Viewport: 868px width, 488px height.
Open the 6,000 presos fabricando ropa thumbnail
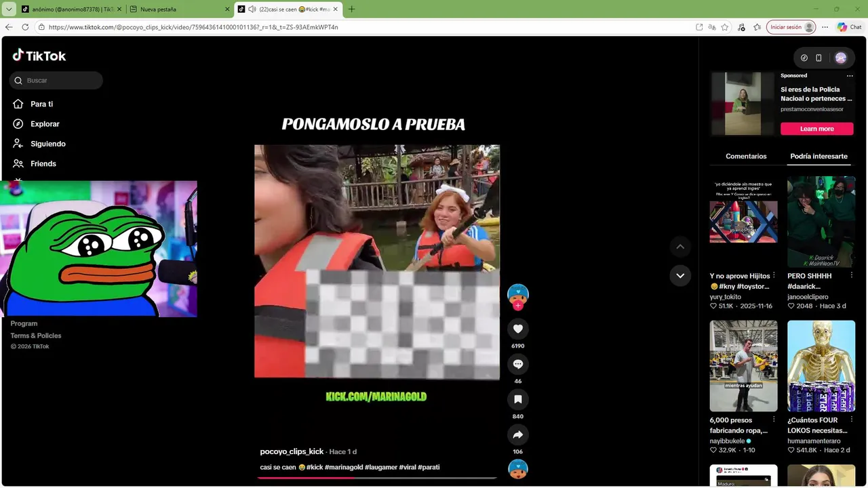(x=744, y=366)
